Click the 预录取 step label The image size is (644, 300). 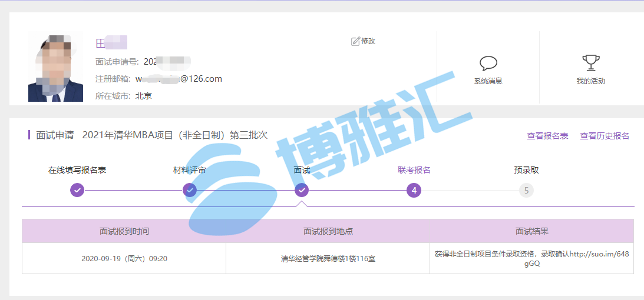tap(526, 170)
